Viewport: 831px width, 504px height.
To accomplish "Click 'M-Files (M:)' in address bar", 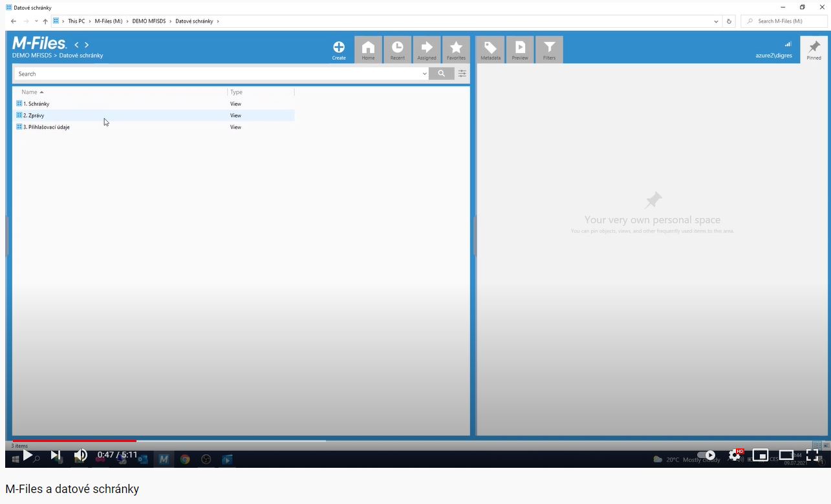I will pyautogui.click(x=109, y=21).
